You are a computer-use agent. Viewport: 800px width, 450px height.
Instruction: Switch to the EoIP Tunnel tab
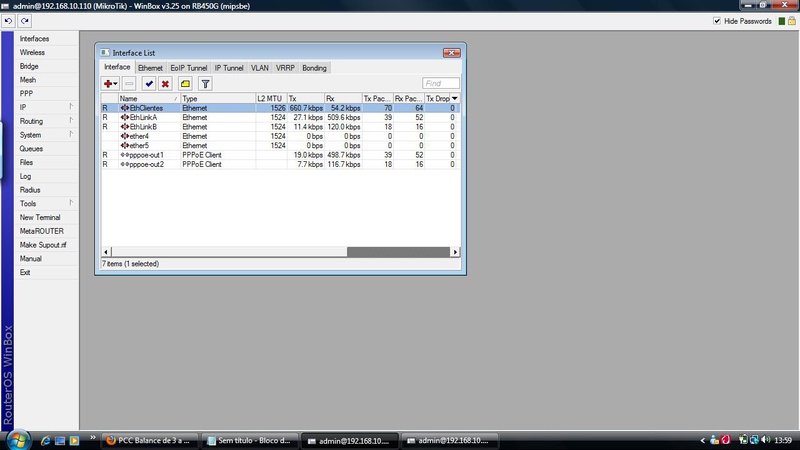tap(189, 68)
